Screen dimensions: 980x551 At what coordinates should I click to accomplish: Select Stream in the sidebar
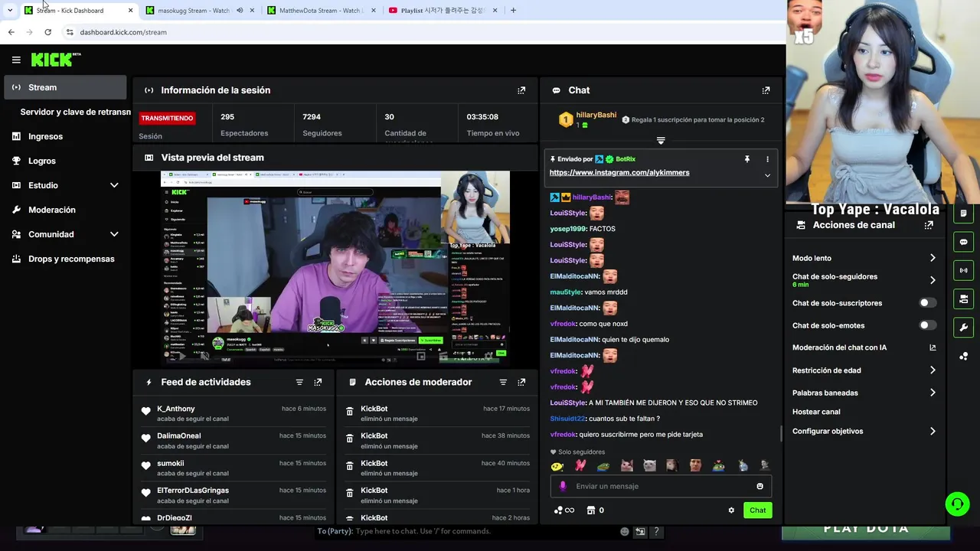65,87
